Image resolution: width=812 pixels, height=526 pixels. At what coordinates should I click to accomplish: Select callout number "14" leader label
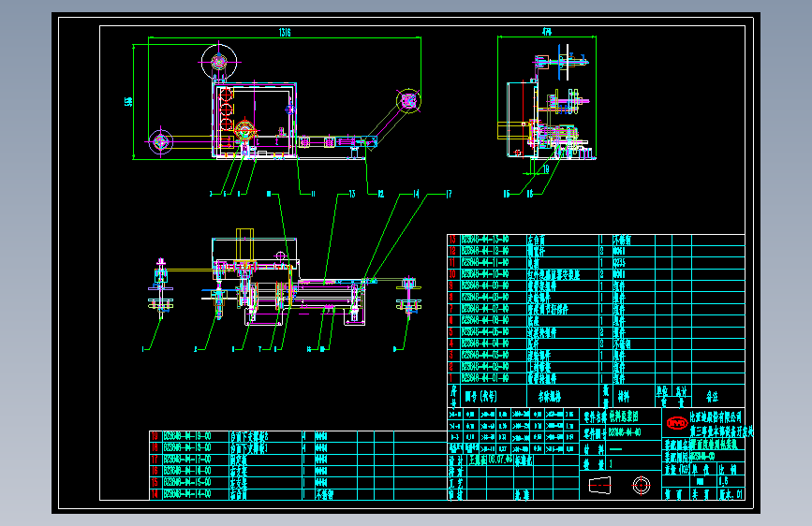click(416, 194)
